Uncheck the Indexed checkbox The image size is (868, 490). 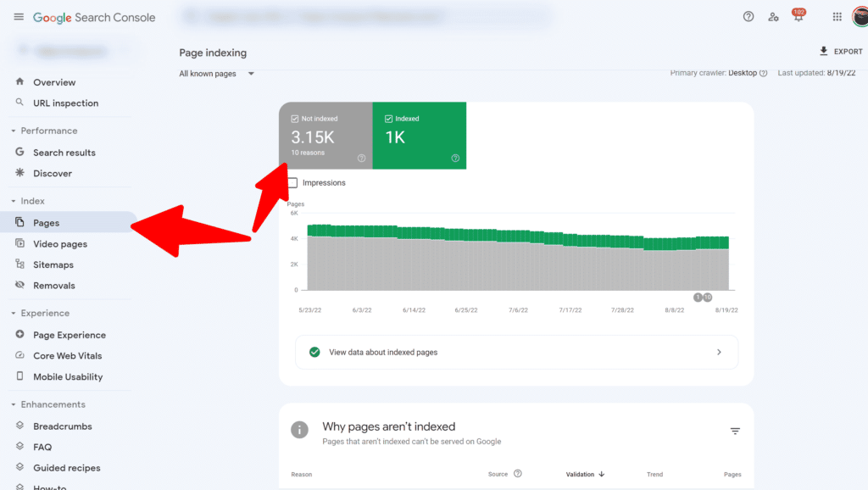tap(388, 119)
